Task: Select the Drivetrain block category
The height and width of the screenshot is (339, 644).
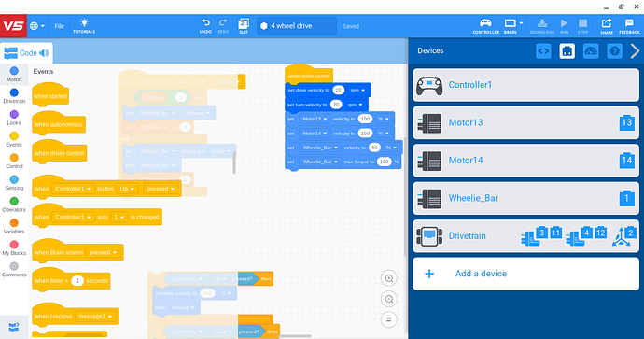Action: 14,96
